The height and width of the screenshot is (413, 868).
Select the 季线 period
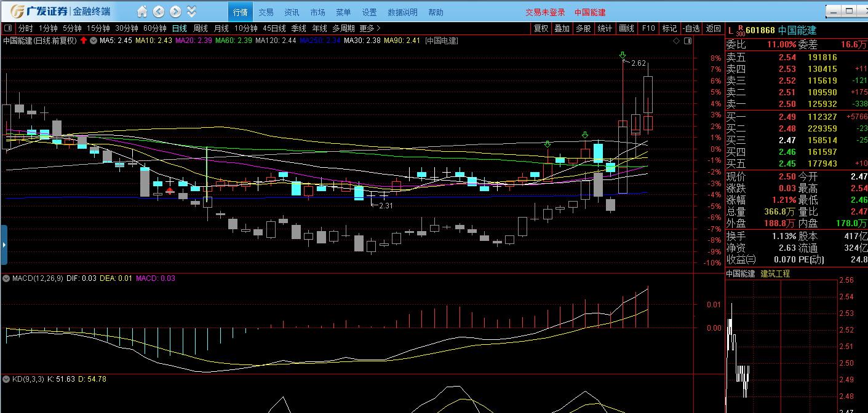tap(299, 28)
